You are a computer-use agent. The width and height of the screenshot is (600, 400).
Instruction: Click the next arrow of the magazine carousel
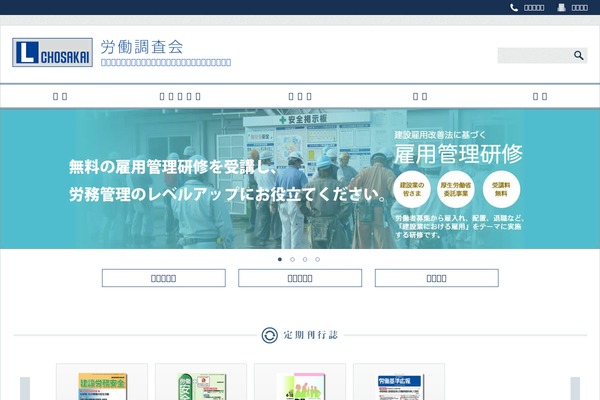tap(575, 389)
